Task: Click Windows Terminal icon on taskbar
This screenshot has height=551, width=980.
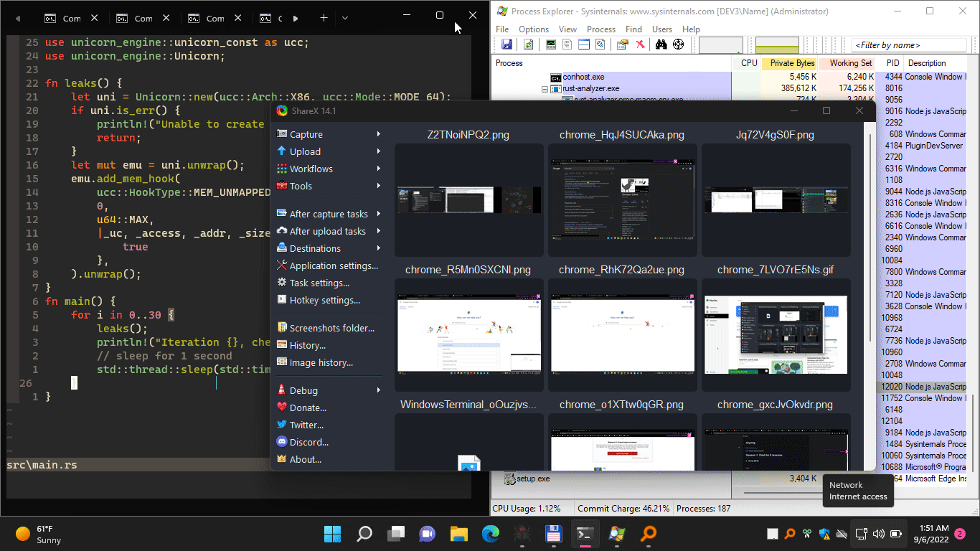Action: (x=585, y=534)
